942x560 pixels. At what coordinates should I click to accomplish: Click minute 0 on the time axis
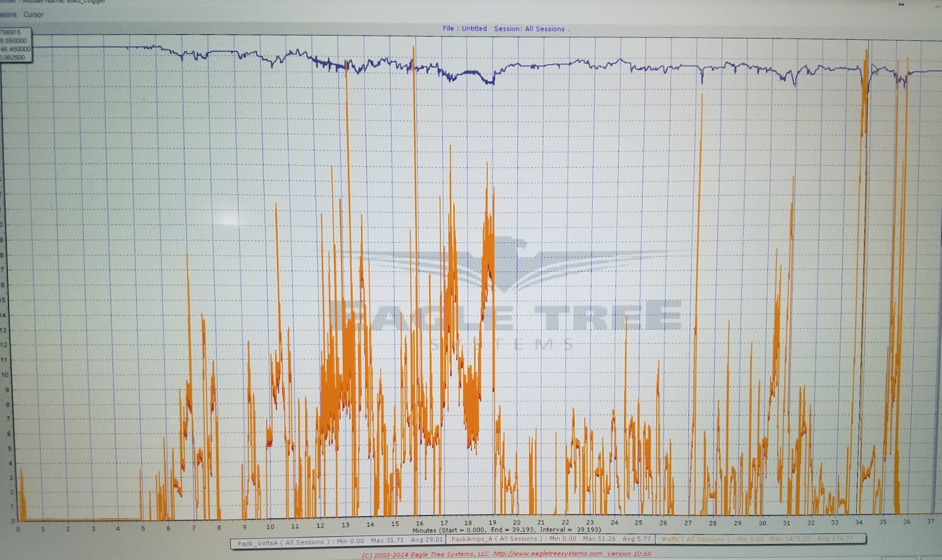click(x=18, y=529)
